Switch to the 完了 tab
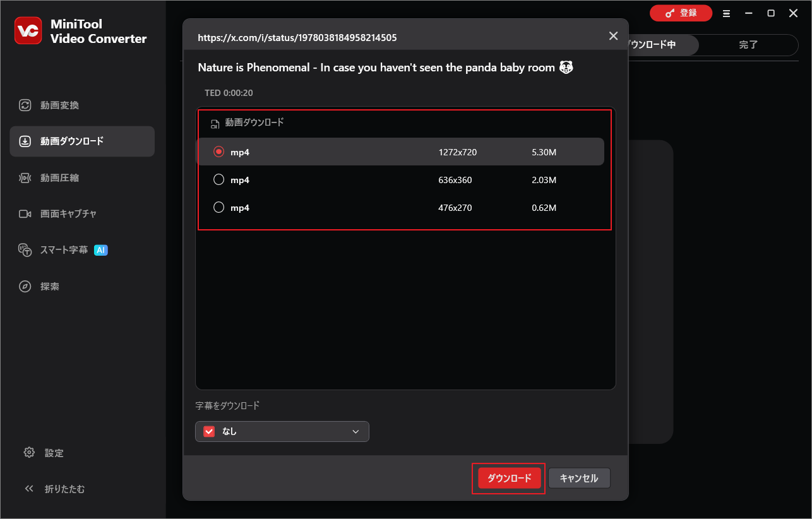 click(748, 45)
